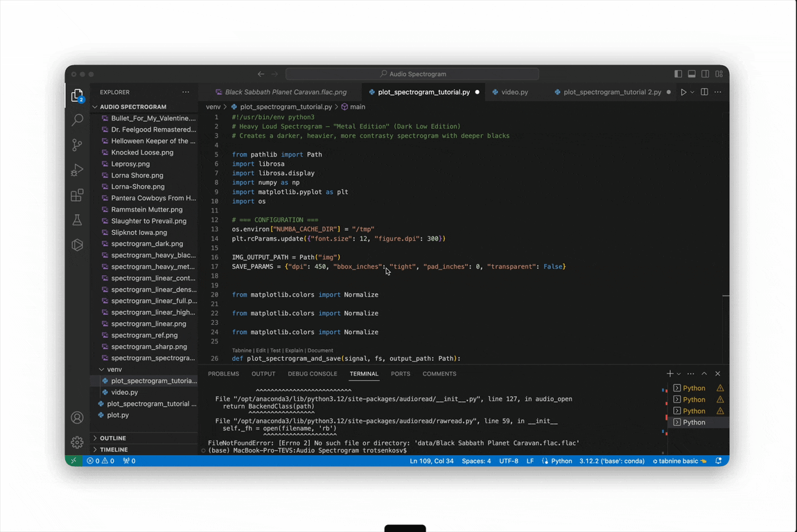The width and height of the screenshot is (797, 532).
Task: Click the Run Python File play button
Action: (683, 92)
